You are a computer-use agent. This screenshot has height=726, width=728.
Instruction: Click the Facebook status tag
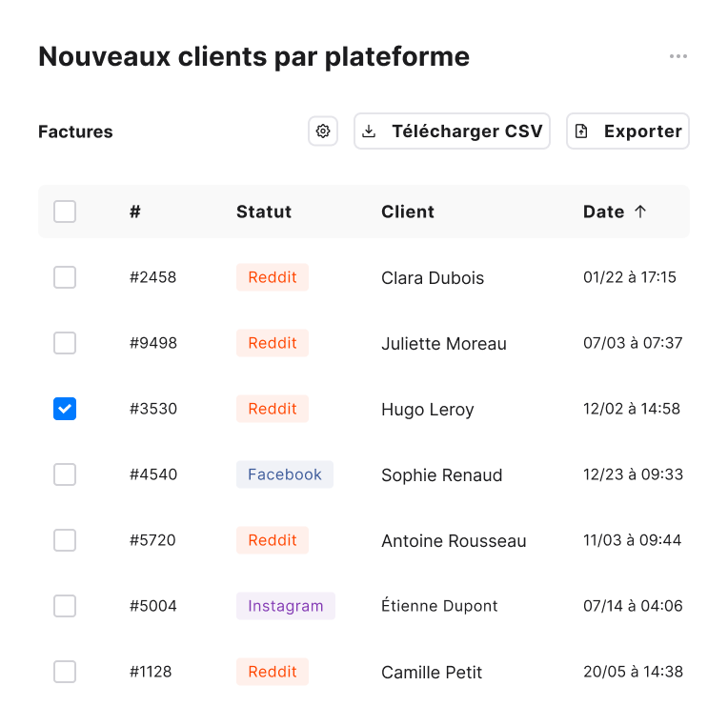click(285, 474)
